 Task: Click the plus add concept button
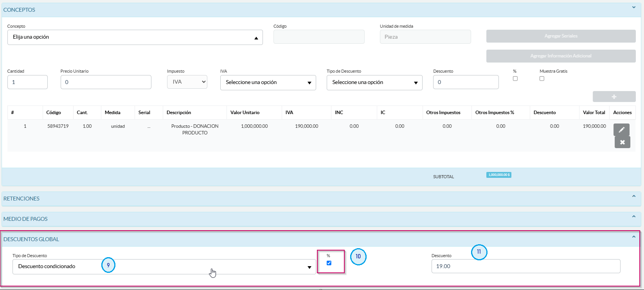(614, 97)
